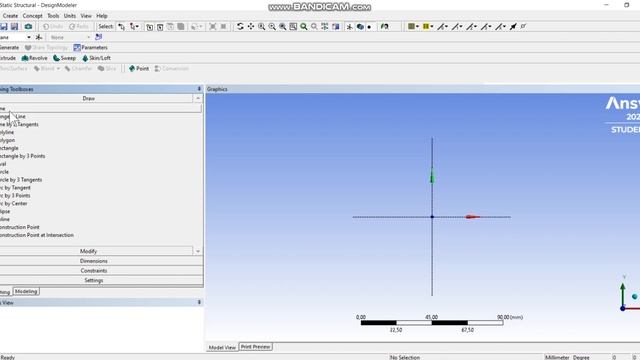Toggle the display vertices icon

523,27
